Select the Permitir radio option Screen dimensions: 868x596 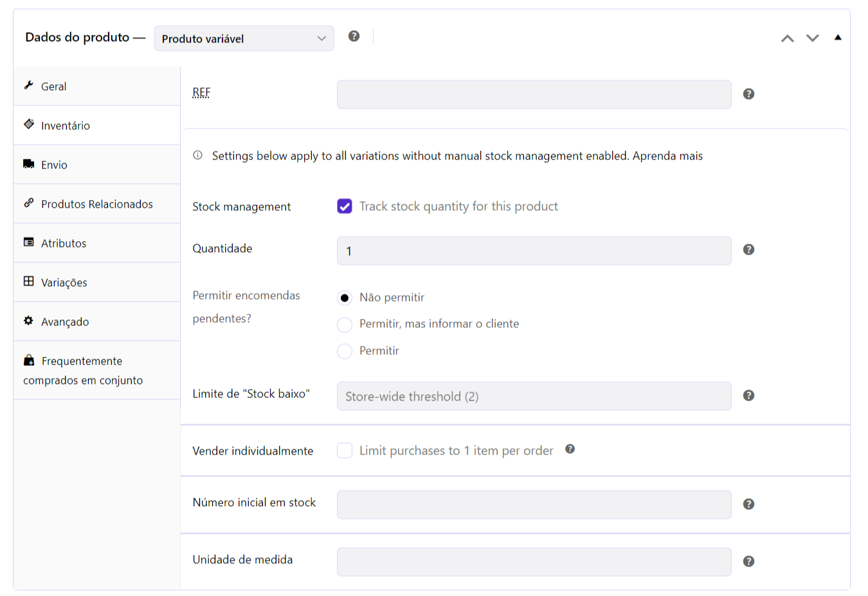coord(345,351)
